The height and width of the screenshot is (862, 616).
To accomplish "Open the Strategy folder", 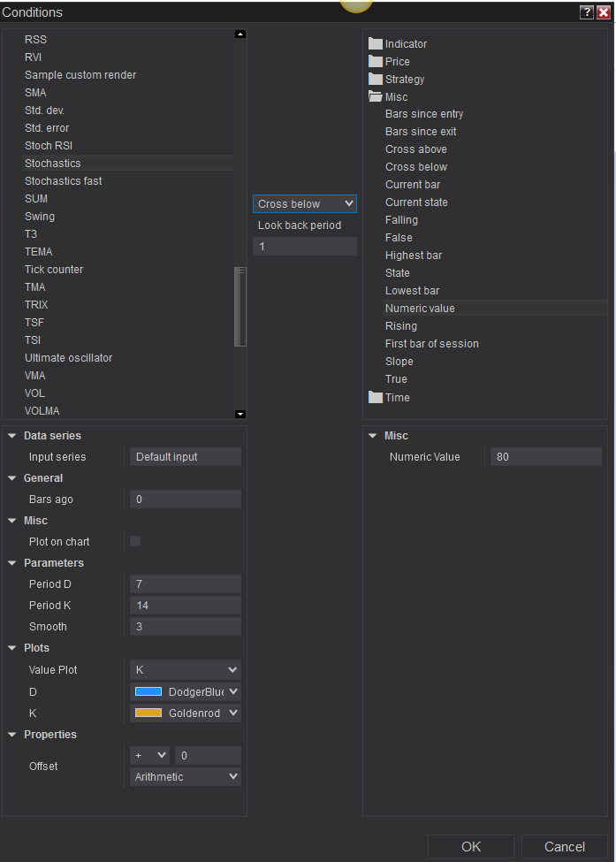I will coord(404,80).
